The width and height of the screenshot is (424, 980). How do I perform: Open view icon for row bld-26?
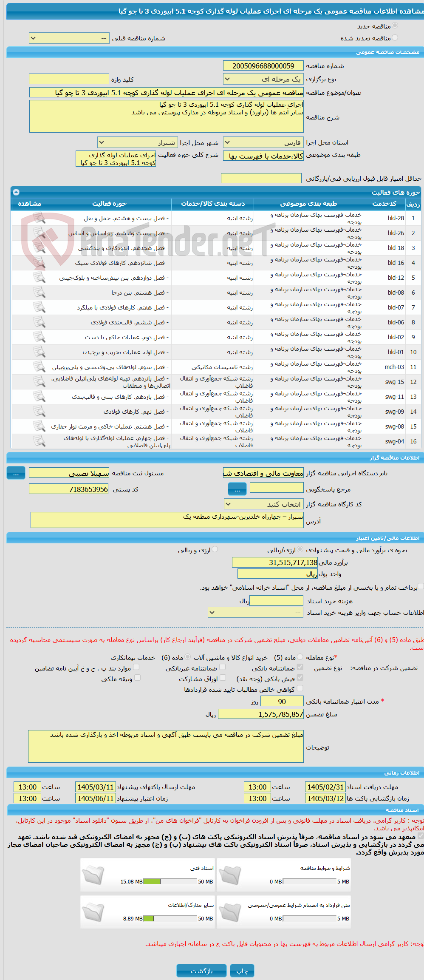pyautogui.click(x=39, y=233)
